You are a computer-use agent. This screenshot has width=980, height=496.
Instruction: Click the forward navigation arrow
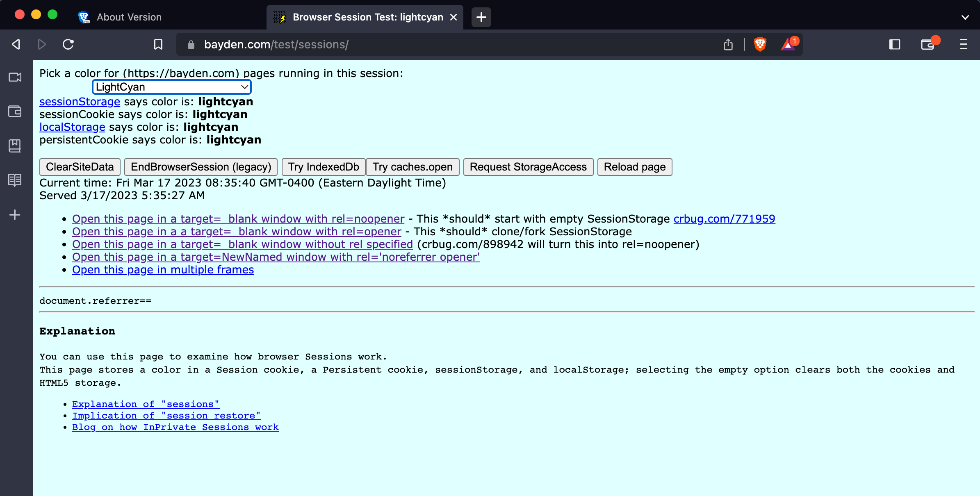tap(41, 44)
